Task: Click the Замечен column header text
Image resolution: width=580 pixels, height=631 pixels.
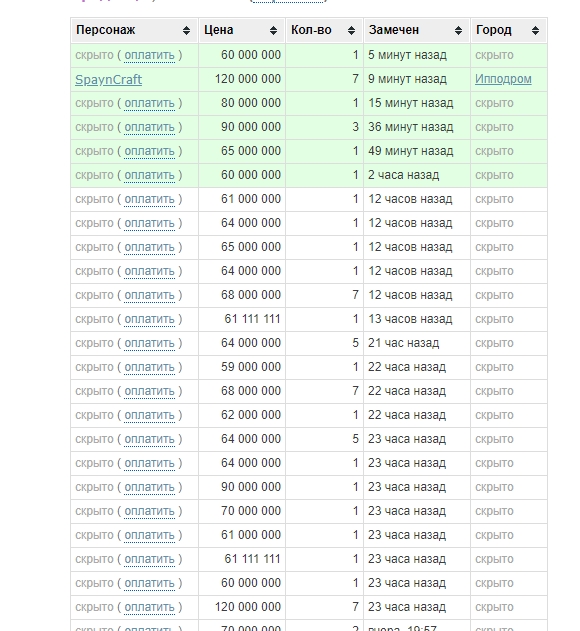Action: coord(394,30)
